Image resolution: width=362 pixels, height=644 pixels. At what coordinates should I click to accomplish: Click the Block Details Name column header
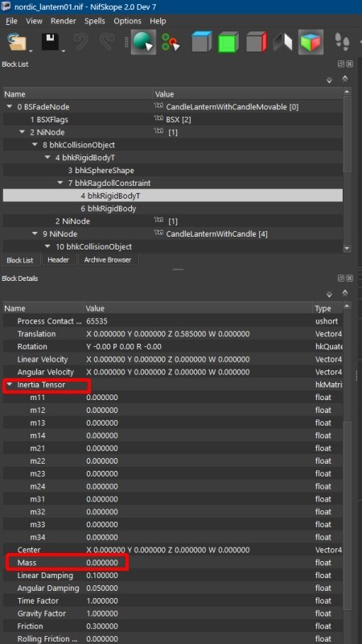(x=43, y=308)
